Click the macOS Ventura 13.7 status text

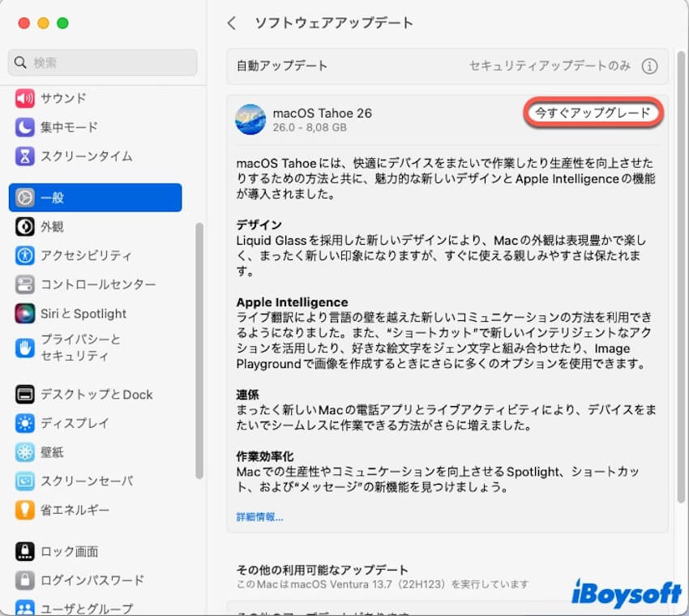(383, 584)
